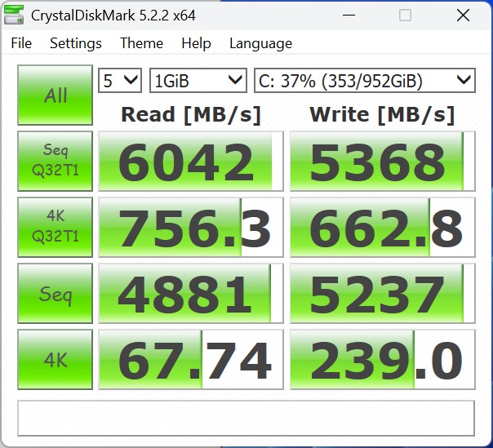Click the 4K read result 67.74
Image resolution: width=493 pixels, height=448 pixels.
[x=191, y=359]
